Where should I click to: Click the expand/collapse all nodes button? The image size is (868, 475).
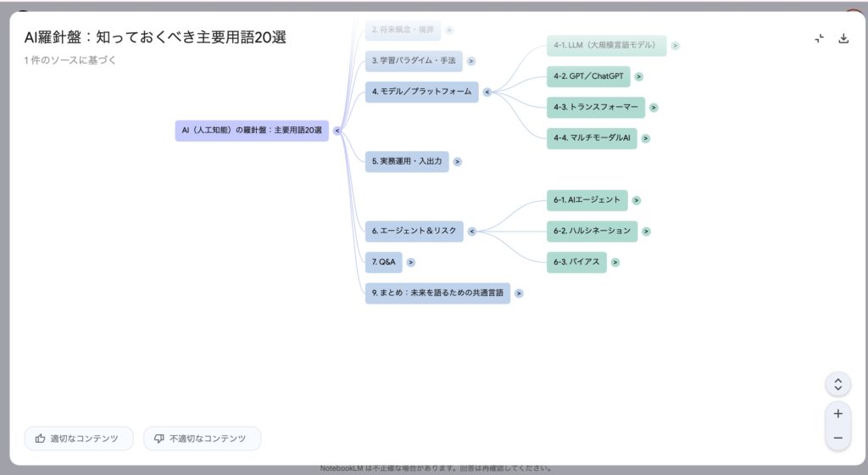click(x=837, y=384)
